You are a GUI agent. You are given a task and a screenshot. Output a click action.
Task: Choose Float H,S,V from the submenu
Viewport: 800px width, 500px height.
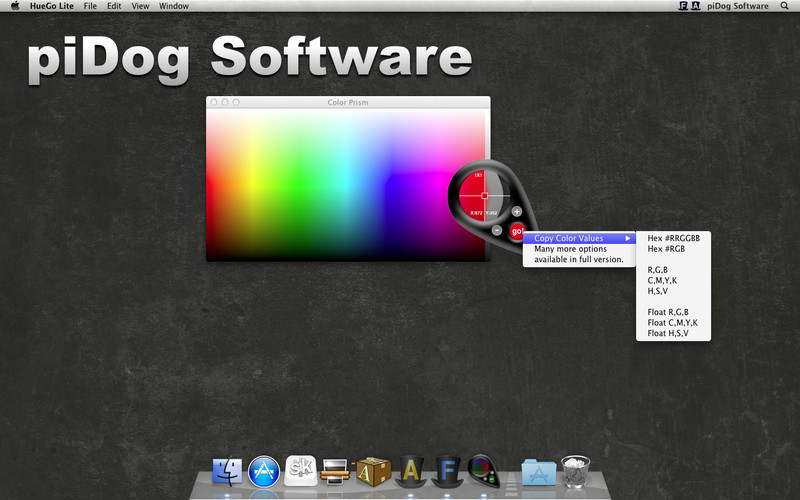point(673,334)
